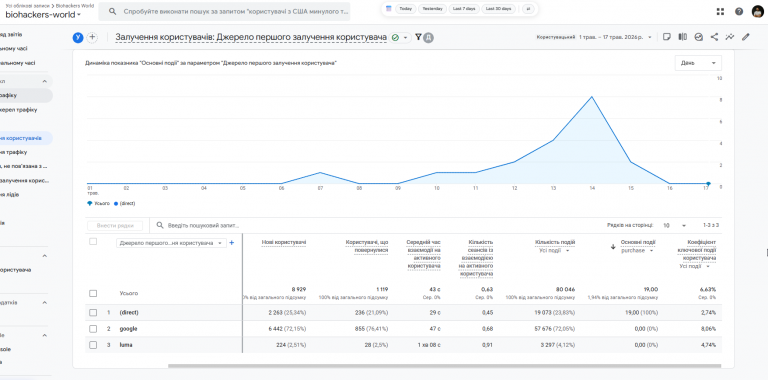768x380 pixels.
Task: Click the 'google' source cell
Action: pos(128,329)
